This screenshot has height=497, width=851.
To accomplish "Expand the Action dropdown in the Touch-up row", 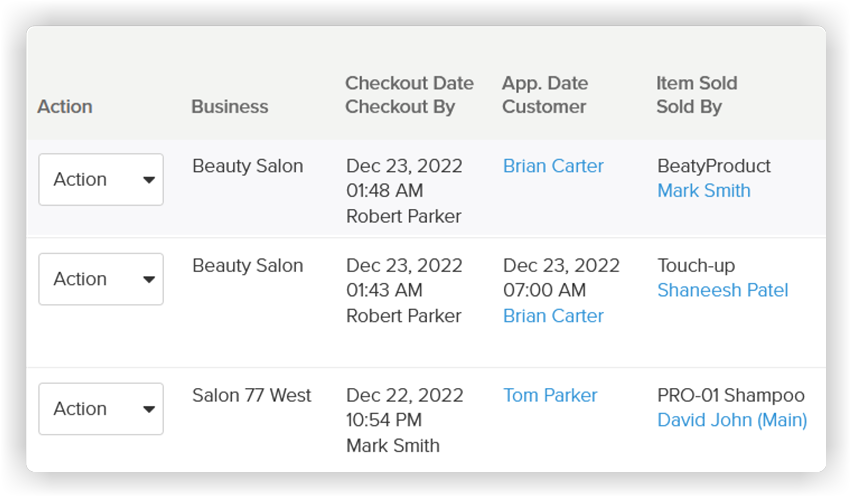I will 100,279.
